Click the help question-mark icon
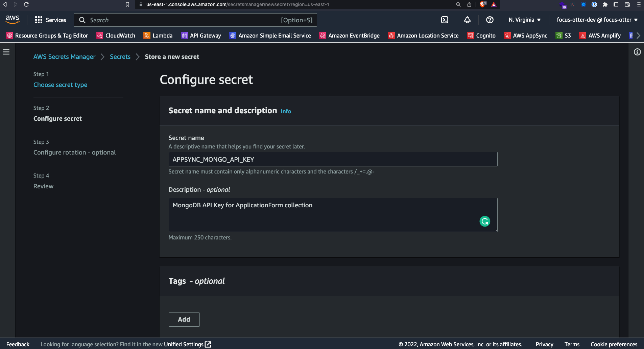Viewport: 644px width, 349px height. [x=490, y=20]
